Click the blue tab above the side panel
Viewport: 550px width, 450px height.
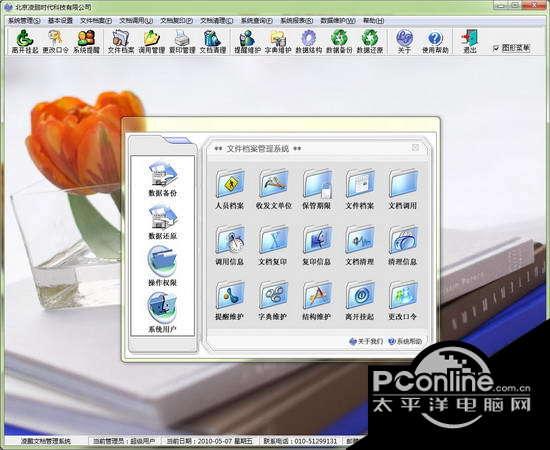(178, 141)
